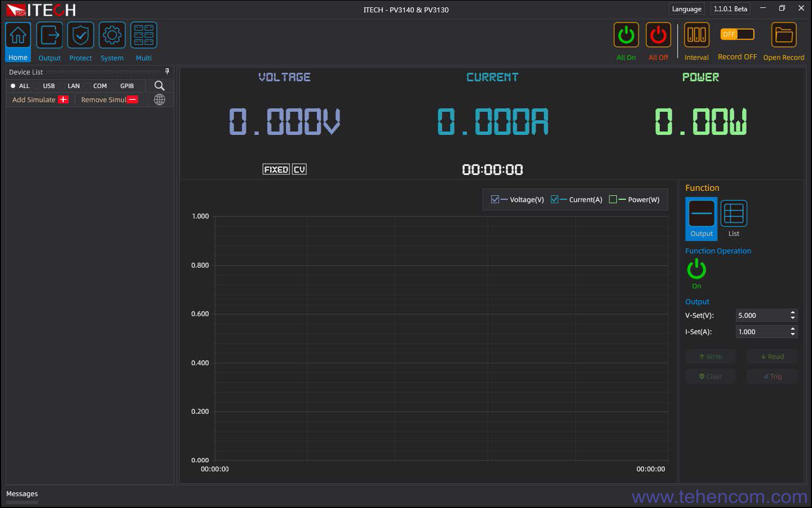812x508 pixels.
Task: Select the GPIB device filter
Action: (127, 86)
